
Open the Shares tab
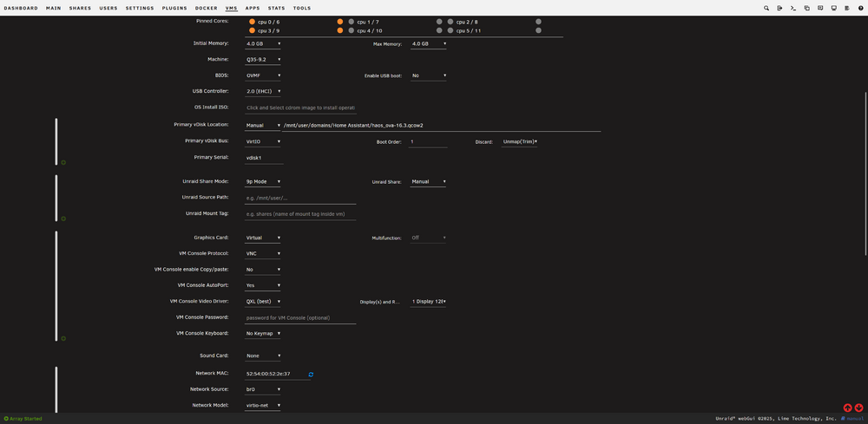[x=80, y=9]
